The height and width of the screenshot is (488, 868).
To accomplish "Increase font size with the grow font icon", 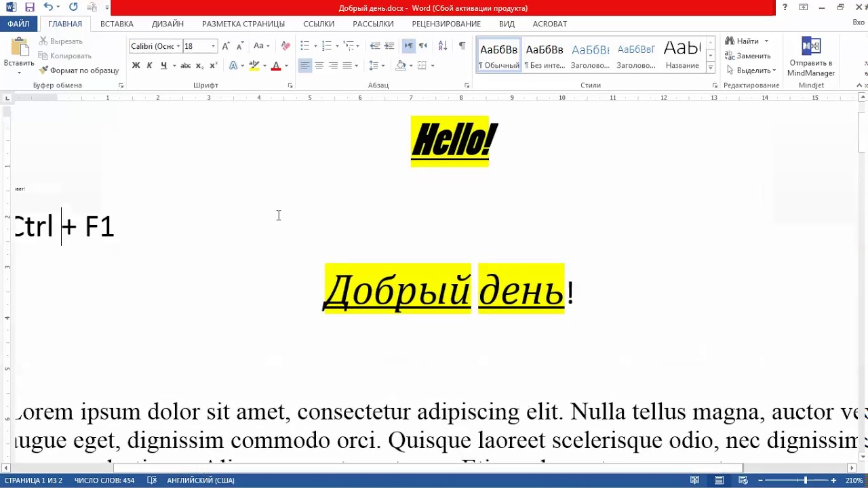I will click(226, 46).
